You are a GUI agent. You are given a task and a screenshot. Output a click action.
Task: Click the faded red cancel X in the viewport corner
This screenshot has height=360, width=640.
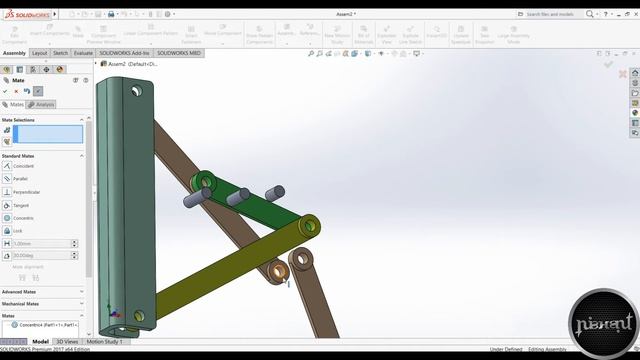pos(622,74)
